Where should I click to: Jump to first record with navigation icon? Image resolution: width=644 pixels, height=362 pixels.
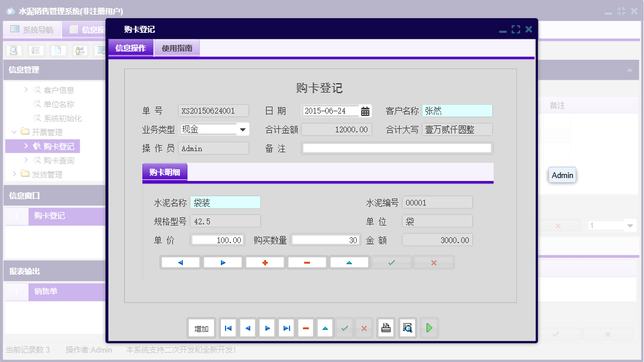tap(228, 328)
